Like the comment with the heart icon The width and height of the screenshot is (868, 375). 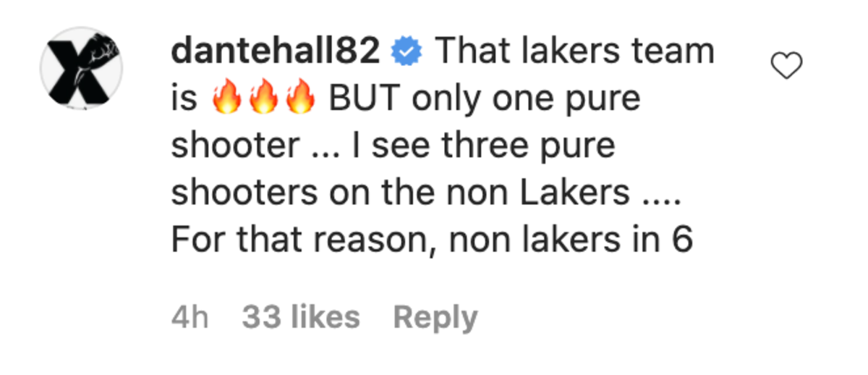click(x=787, y=68)
